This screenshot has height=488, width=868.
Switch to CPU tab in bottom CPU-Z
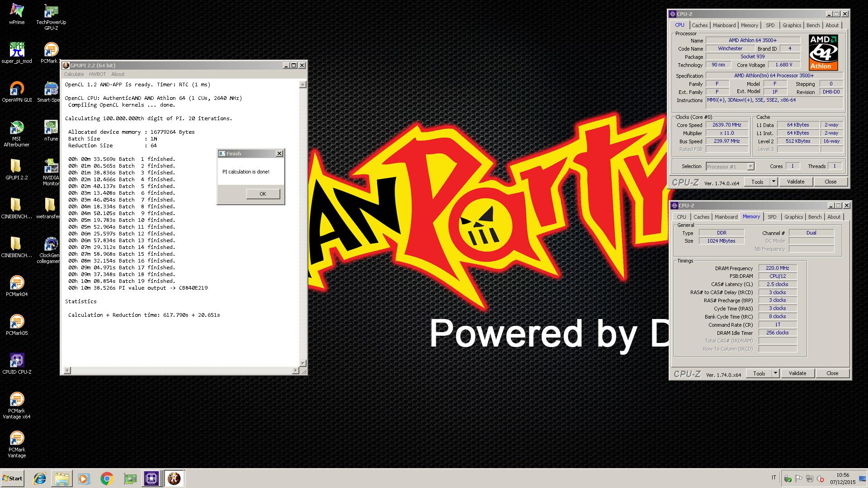tap(681, 217)
